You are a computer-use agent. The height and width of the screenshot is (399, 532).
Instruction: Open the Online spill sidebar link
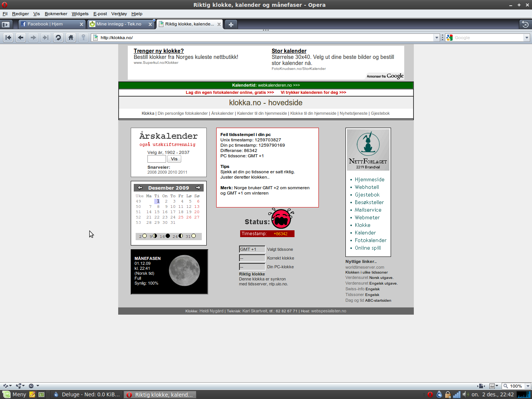[x=368, y=248]
